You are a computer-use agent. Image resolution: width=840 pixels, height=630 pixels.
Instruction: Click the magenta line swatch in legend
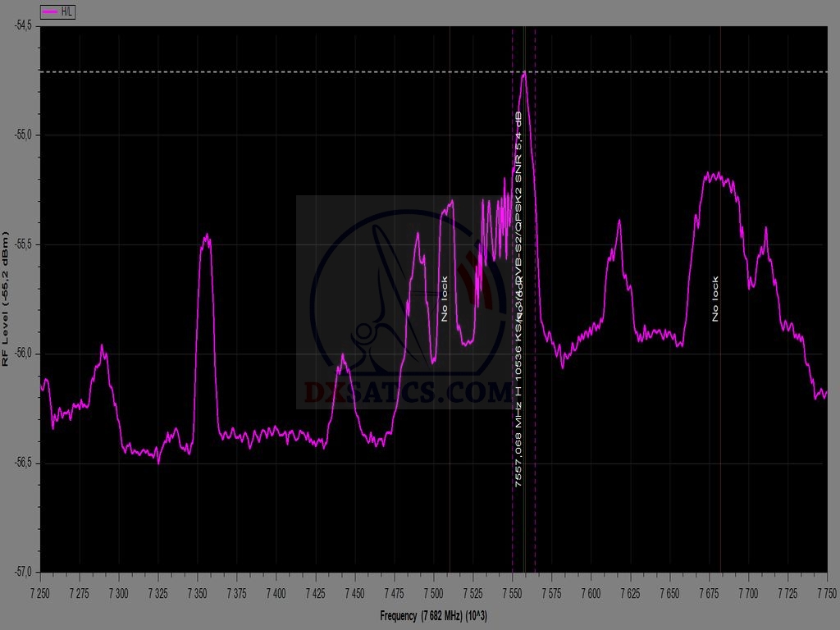(51, 12)
